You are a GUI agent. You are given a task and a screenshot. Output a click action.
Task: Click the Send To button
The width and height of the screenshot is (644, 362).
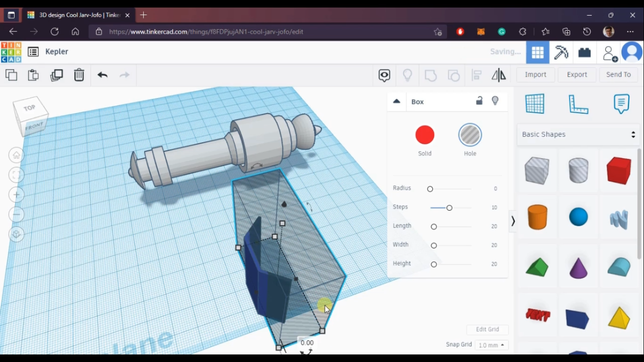[619, 74]
